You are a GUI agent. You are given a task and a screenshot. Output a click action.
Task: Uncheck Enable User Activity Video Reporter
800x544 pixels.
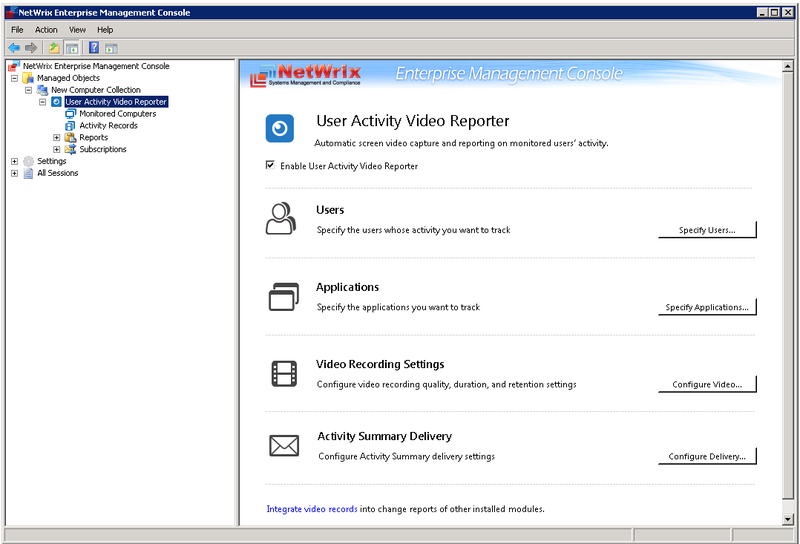270,165
